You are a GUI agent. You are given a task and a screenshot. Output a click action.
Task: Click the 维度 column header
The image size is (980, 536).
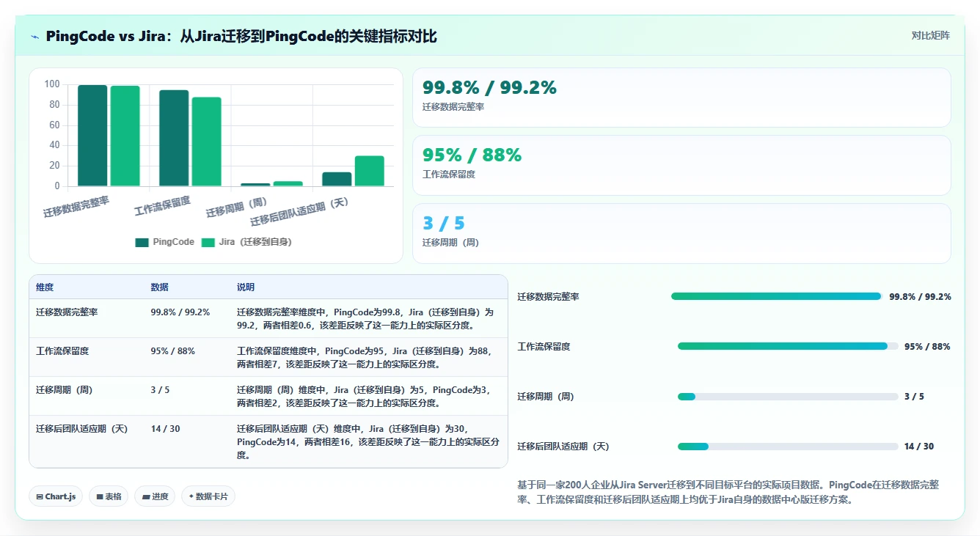coord(45,287)
